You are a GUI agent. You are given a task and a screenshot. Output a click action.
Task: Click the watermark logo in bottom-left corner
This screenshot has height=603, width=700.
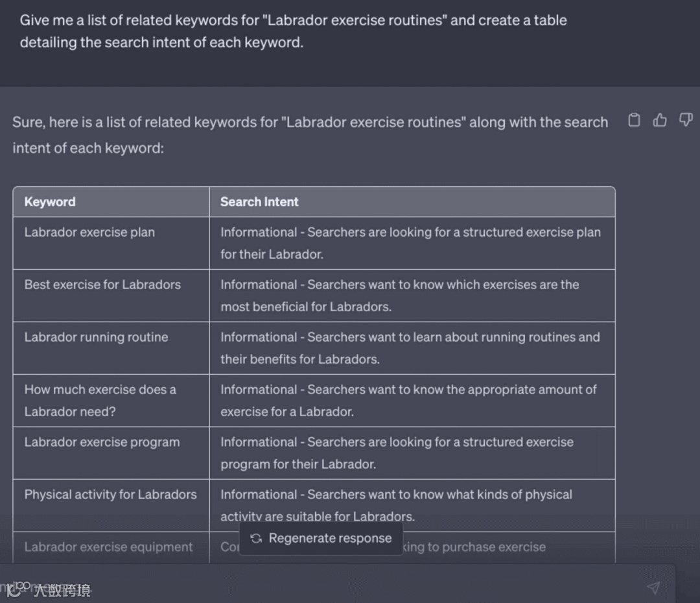(16, 589)
